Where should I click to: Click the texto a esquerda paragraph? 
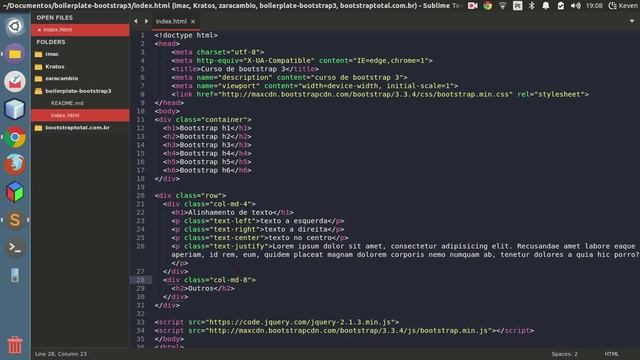point(258,221)
